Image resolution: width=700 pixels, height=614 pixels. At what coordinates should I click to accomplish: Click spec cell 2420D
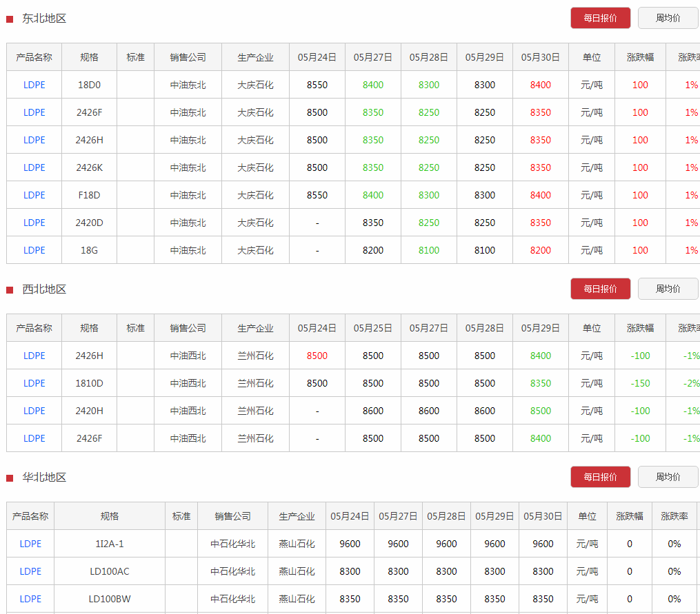89,223
